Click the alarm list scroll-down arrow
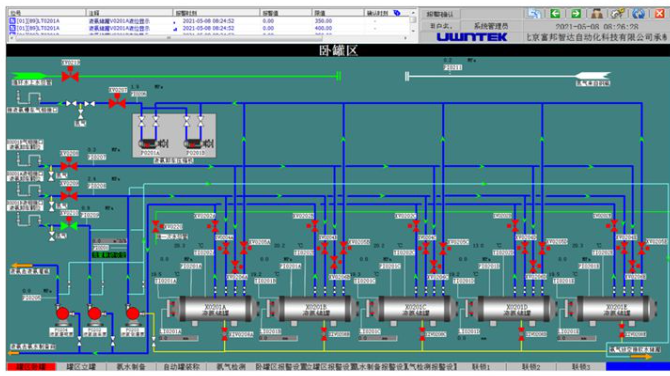The width and height of the screenshot is (670, 376). pos(413,31)
